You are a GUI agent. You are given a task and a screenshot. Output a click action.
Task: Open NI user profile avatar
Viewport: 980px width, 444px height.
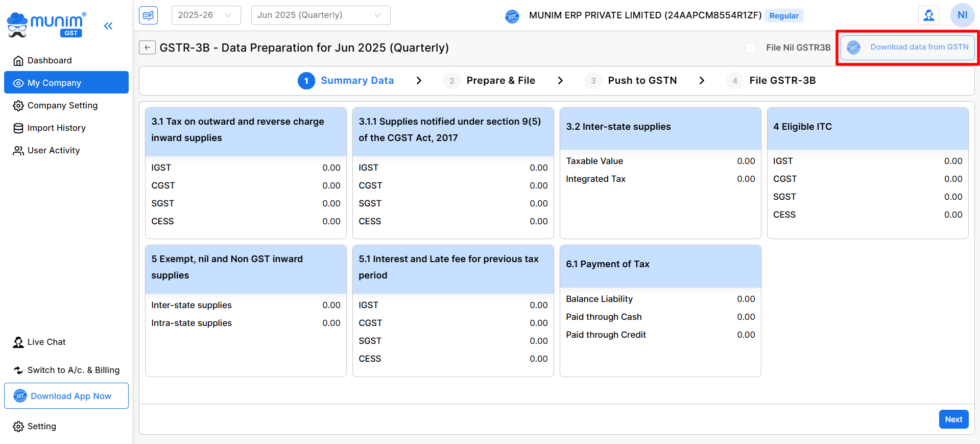pos(963,15)
